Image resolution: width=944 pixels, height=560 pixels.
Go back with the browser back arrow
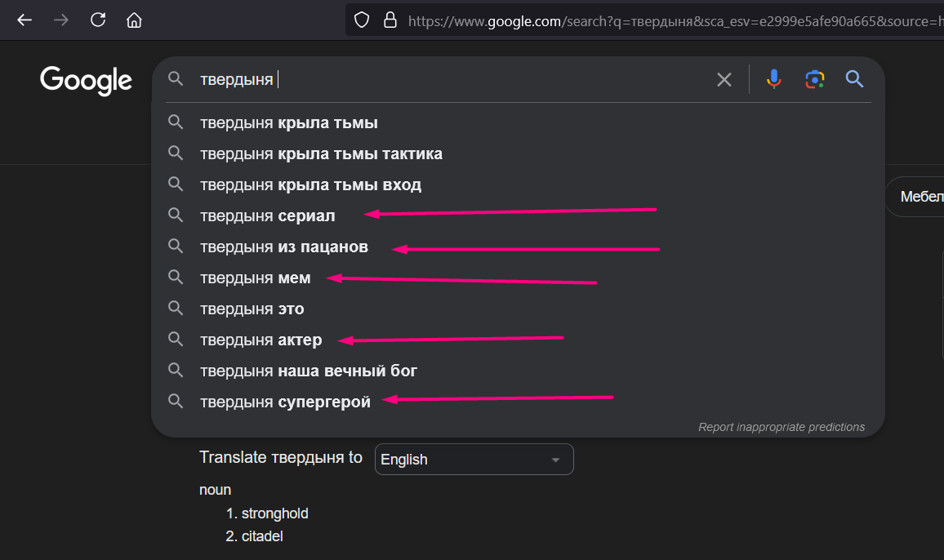[x=24, y=20]
